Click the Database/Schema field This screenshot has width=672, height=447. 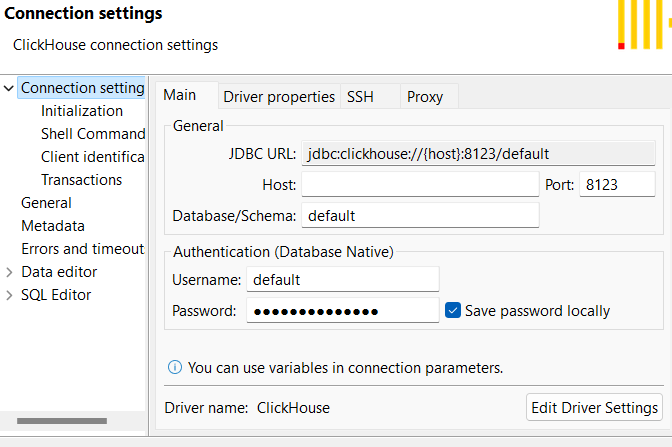tap(420, 216)
